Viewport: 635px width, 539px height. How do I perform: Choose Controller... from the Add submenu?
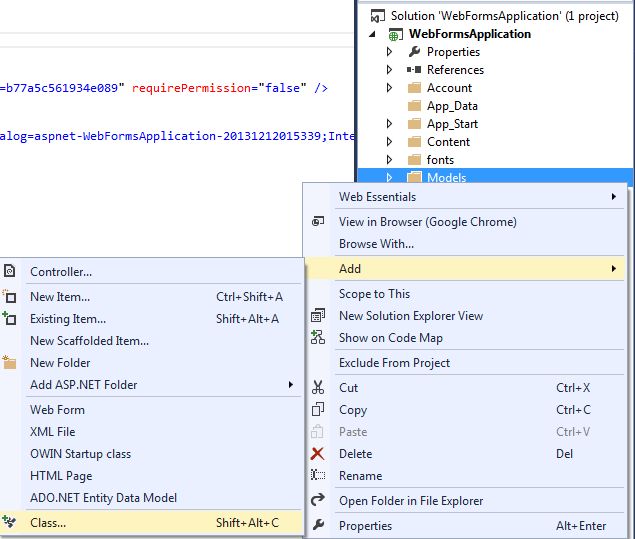152,271
